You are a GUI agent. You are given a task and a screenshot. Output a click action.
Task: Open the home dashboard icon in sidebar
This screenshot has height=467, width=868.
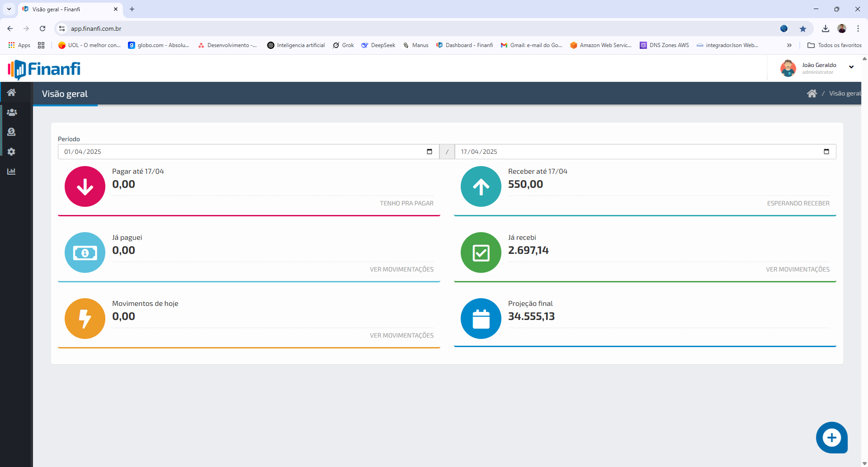[12, 92]
